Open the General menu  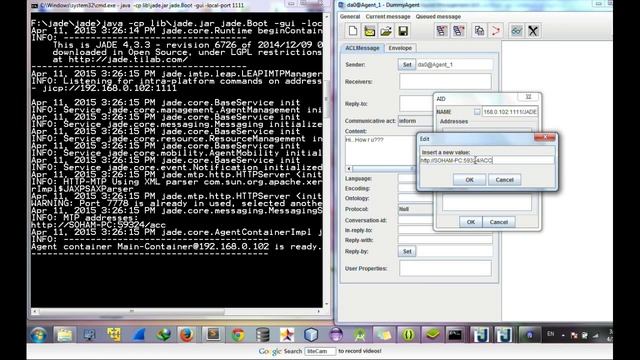pos(350,17)
